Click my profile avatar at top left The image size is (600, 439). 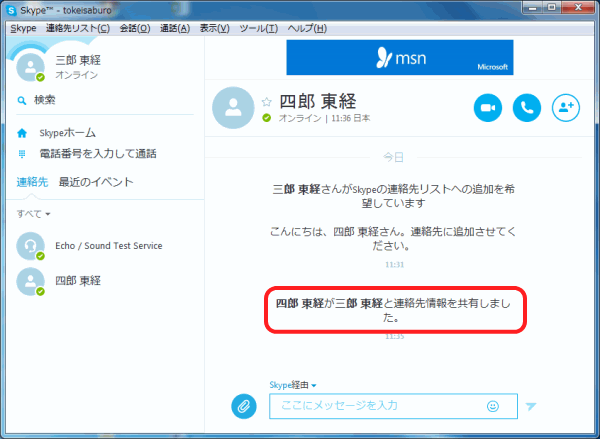[x=30, y=67]
